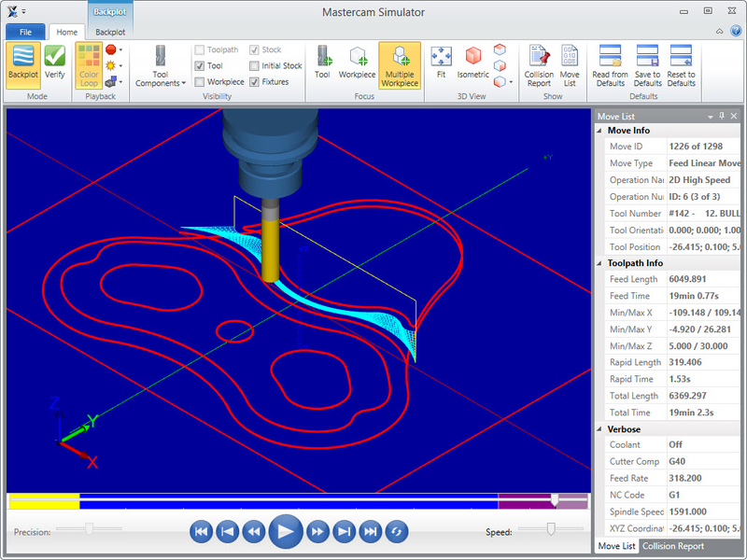This screenshot has width=747, height=560.
Task: Open Help with the blue question mark icon
Action: click(736, 31)
